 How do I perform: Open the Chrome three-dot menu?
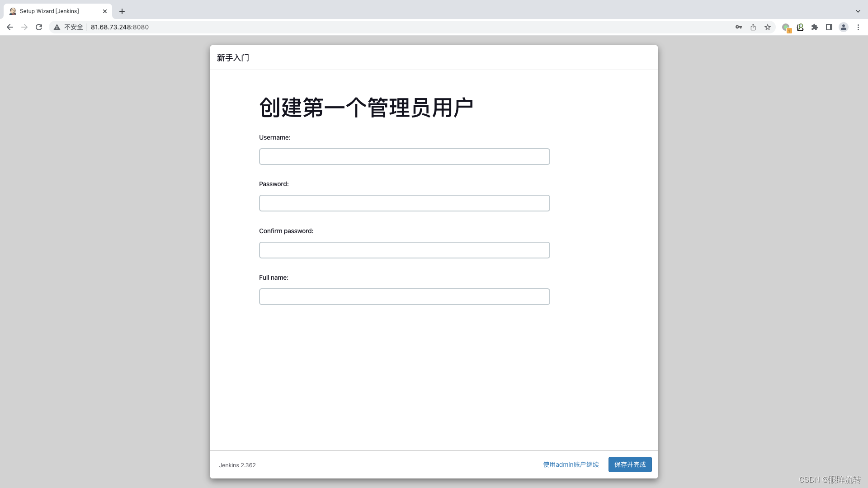[x=858, y=27]
